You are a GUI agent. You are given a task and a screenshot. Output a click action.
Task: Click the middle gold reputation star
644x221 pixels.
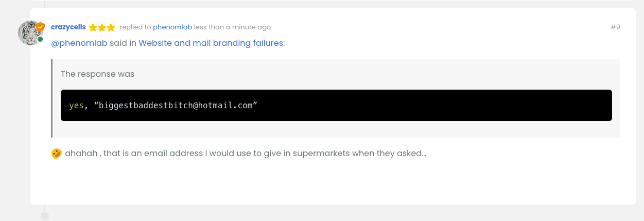tap(102, 27)
